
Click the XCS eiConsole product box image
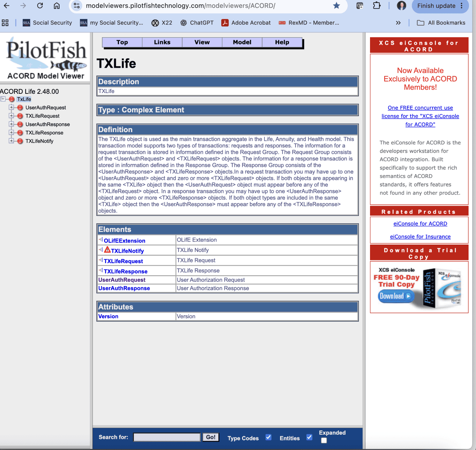443,288
